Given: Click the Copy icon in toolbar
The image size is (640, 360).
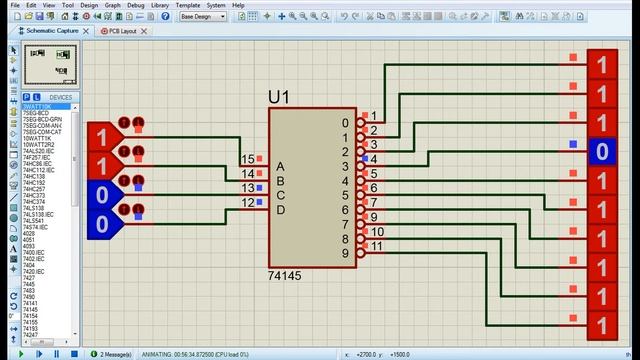Looking at the screenshot, I should (x=381, y=16).
